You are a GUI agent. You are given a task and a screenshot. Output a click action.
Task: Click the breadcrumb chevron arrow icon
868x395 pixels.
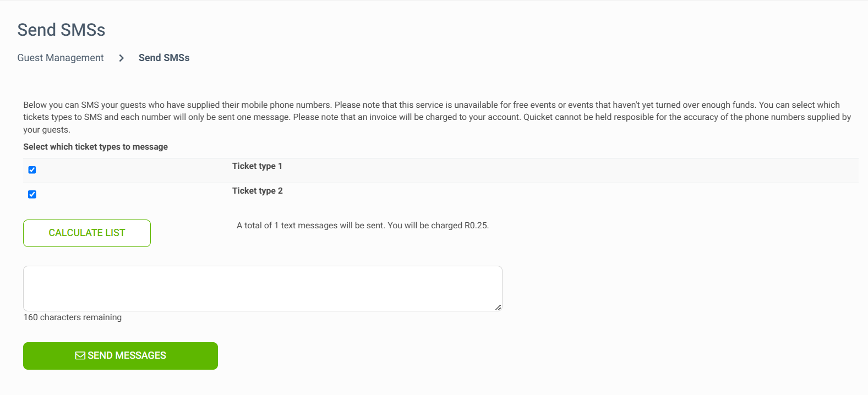click(x=121, y=58)
